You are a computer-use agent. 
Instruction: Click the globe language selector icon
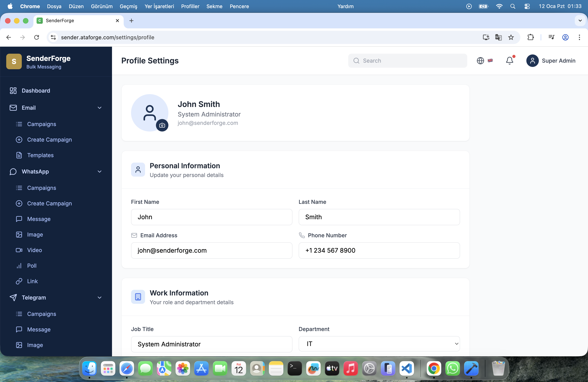pos(480,60)
